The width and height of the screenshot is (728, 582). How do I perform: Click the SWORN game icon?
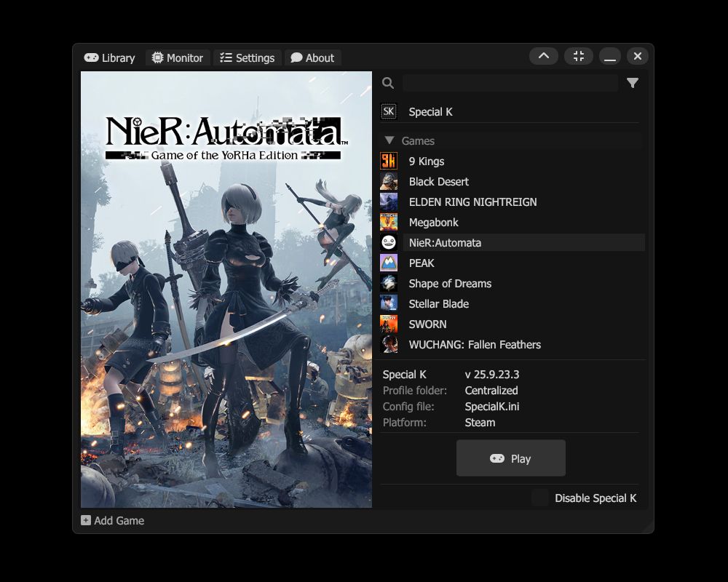(389, 324)
